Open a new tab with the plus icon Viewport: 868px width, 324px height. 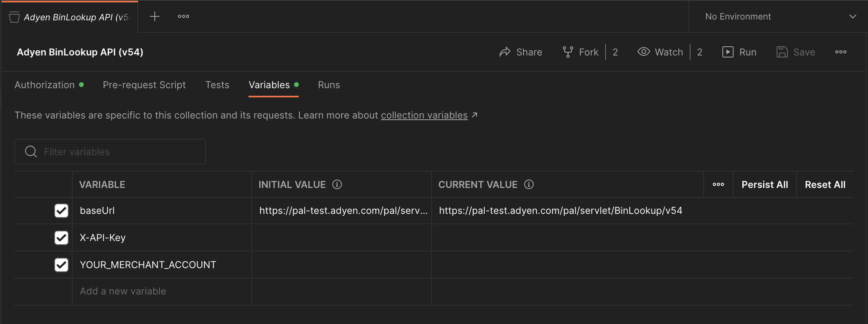tap(154, 16)
